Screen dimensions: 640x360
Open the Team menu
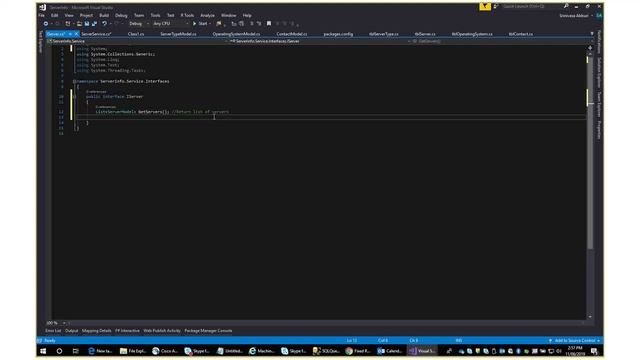[x=139, y=16]
